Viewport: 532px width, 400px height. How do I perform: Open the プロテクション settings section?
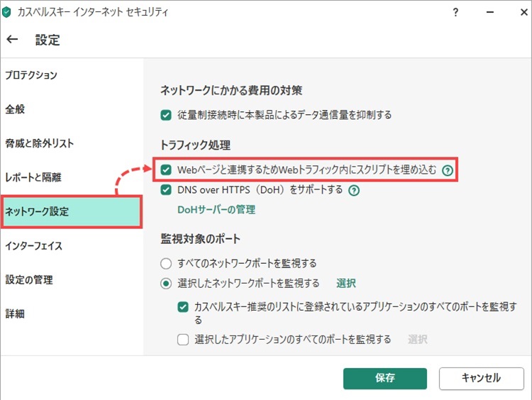click(31, 75)
